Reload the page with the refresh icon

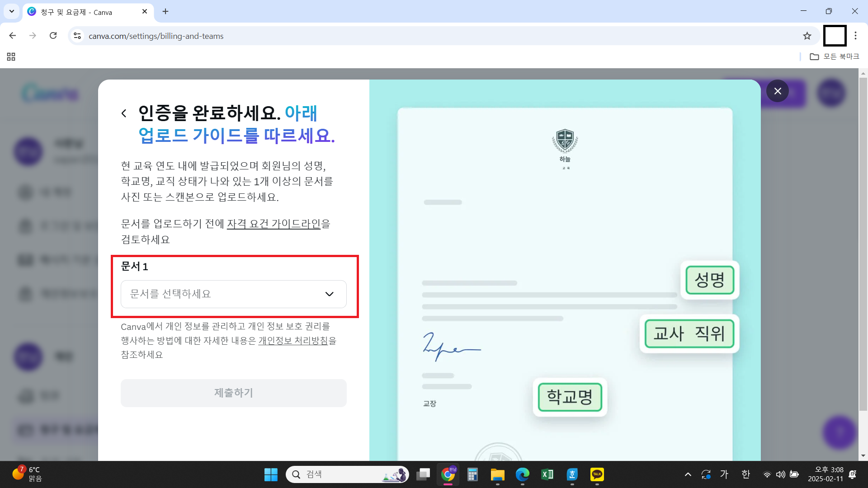tap(53, 36)
